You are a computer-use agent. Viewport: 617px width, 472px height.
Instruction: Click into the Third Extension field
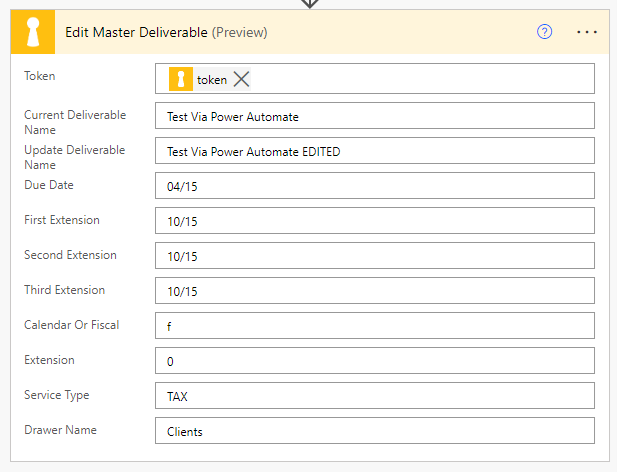click(x=375, y=291)
